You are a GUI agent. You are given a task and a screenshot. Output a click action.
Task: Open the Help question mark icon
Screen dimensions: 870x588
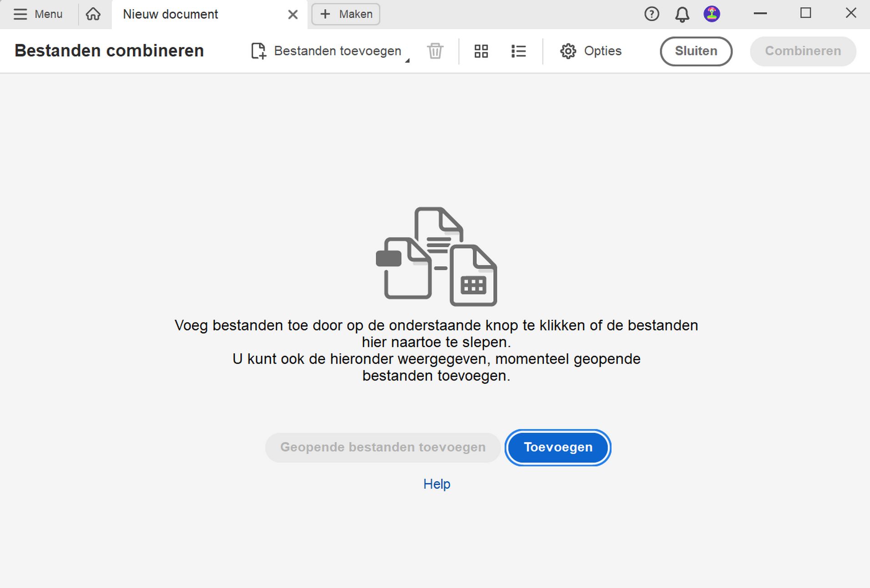click(652, 14)
